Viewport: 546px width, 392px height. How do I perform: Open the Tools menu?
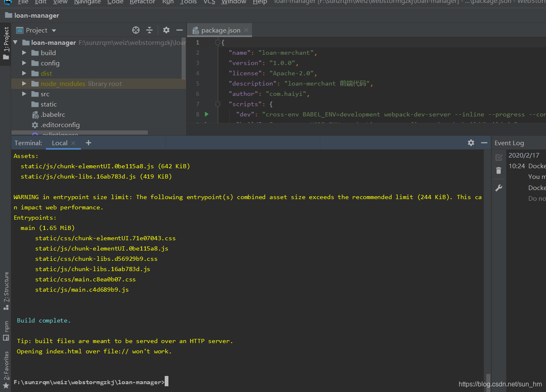[x=189, y=2]
